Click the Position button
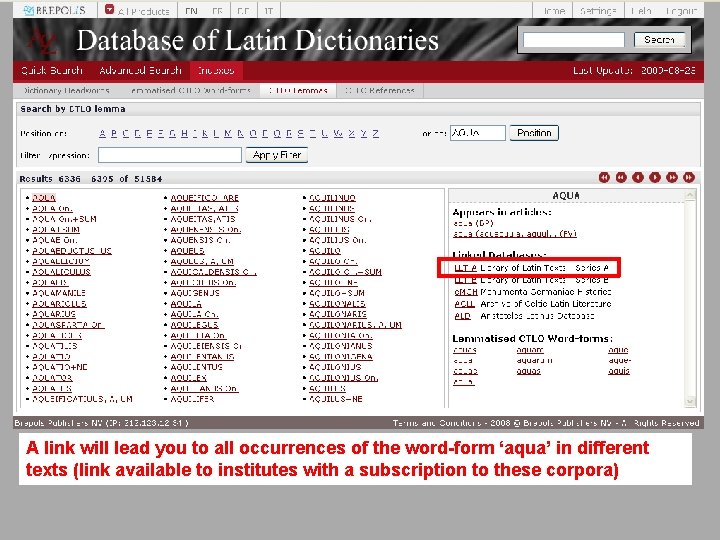The height and width of the screenshot is (540, 720). pyautogui.click(x=534, y=133)
